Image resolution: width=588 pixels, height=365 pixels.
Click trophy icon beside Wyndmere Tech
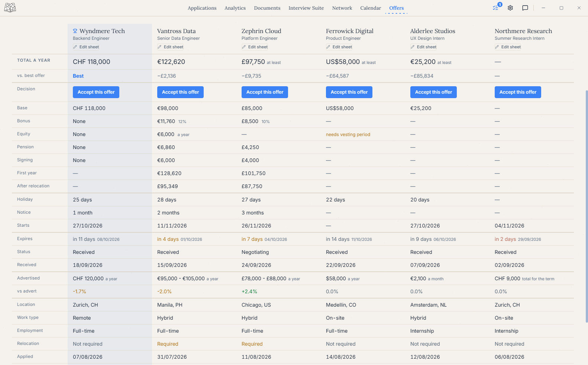75,31
